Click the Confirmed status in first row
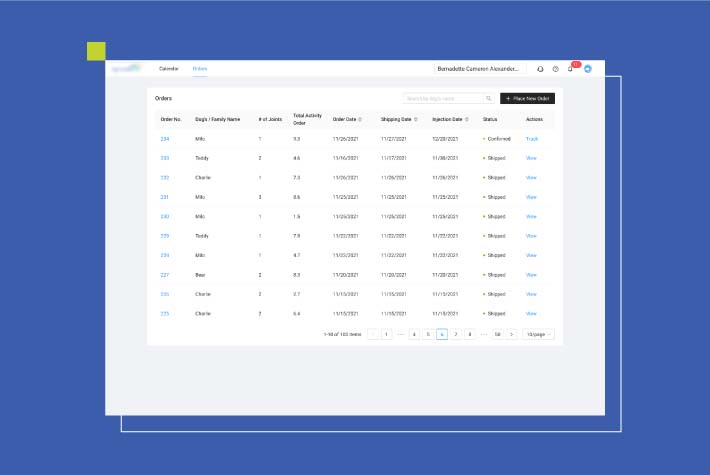 click(497, 139)
